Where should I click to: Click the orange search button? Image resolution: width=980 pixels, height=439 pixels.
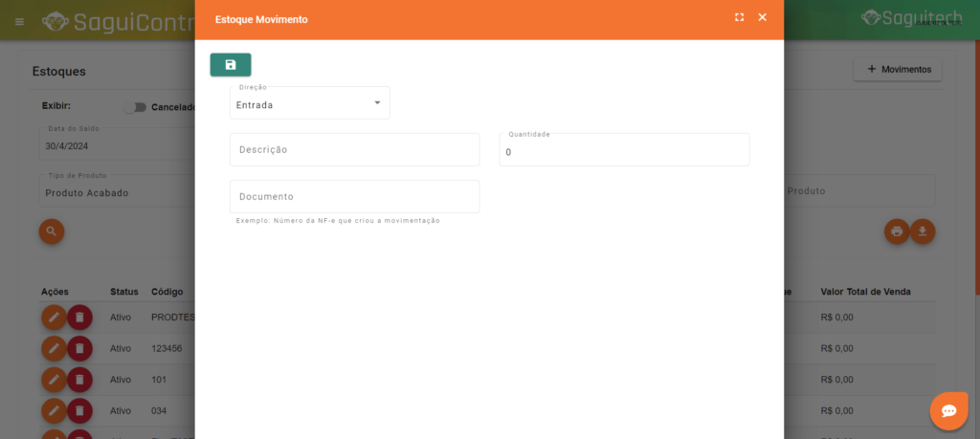(52, 231)
